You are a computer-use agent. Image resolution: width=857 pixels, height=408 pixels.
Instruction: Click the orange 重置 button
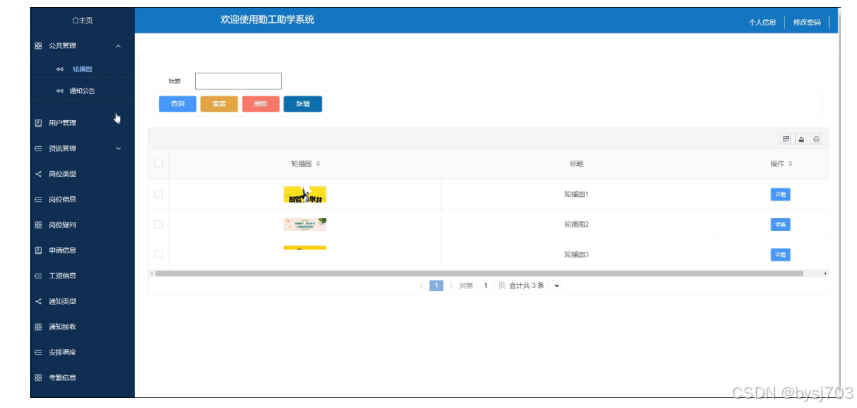[x=219, y=104]
